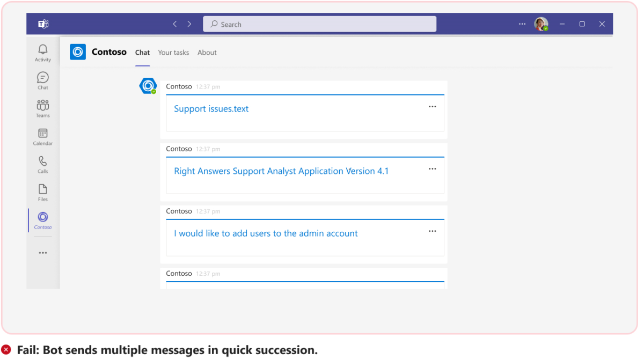This screenshot has width=644, height=359.
Task: Click the Microsoft Teams logo icon
Action: click(43, 24)
